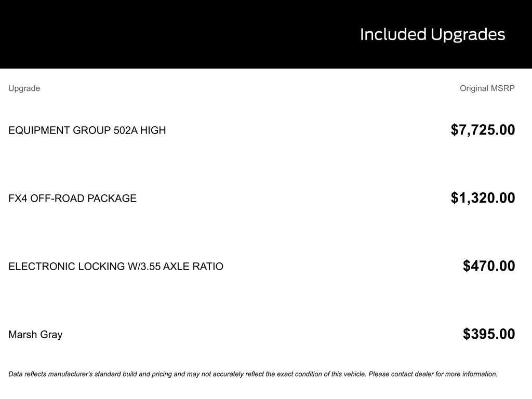Viewport: 532px width, 399px height.
Task: Click the word 'Upgrades' in the banner heading
Action: pos(468,34)
